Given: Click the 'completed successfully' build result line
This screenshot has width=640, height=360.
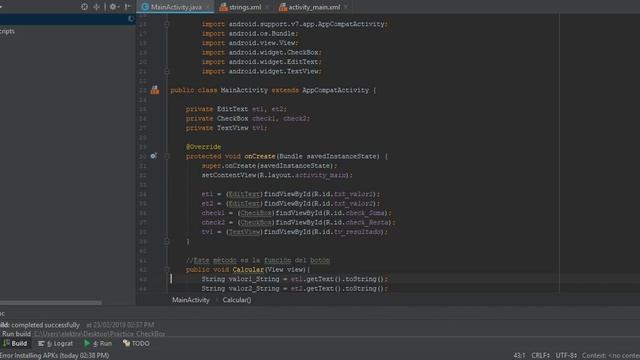Looking at the screenshot, I should pyautogui.click(x=45, y=325).
